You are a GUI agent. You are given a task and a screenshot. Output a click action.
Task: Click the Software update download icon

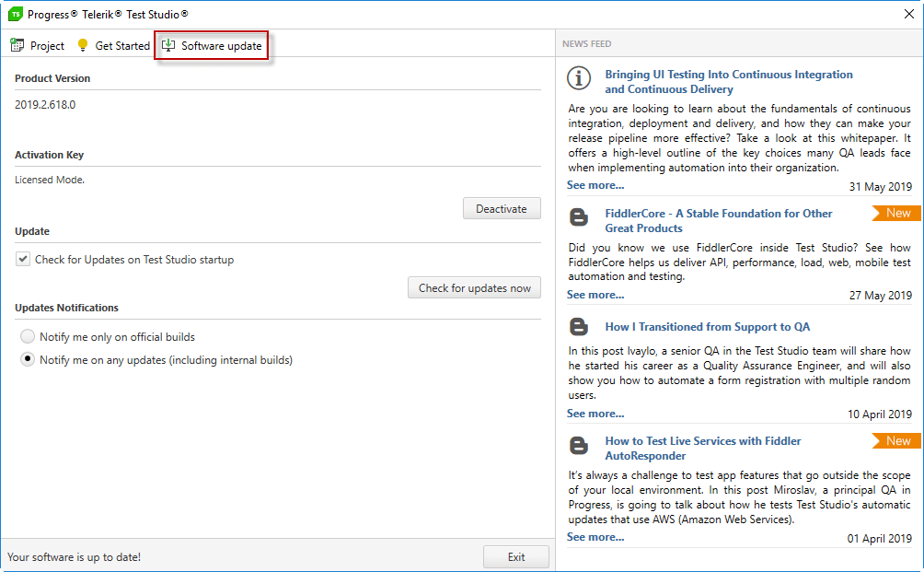pyautogui.click(x=168, y=45)
